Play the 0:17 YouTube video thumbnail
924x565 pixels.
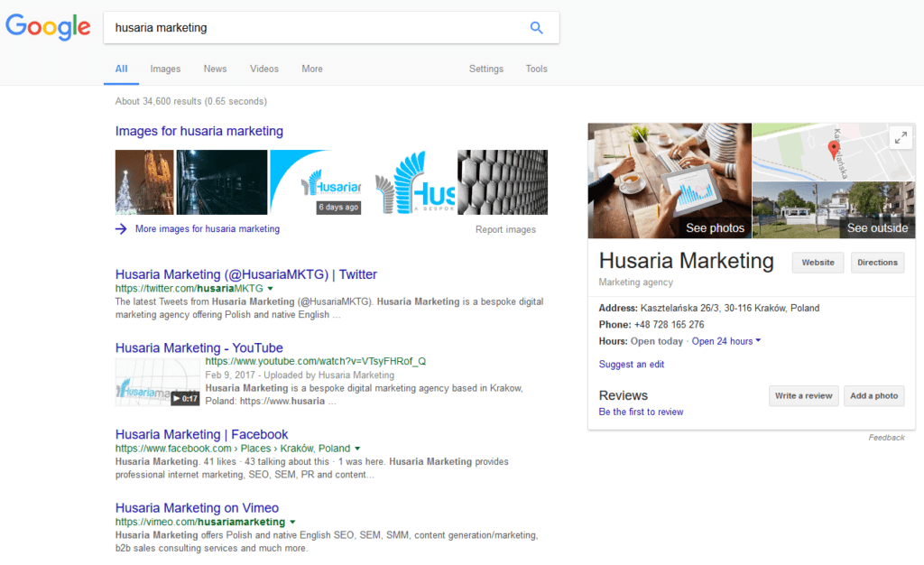click(x=157, y=383)
